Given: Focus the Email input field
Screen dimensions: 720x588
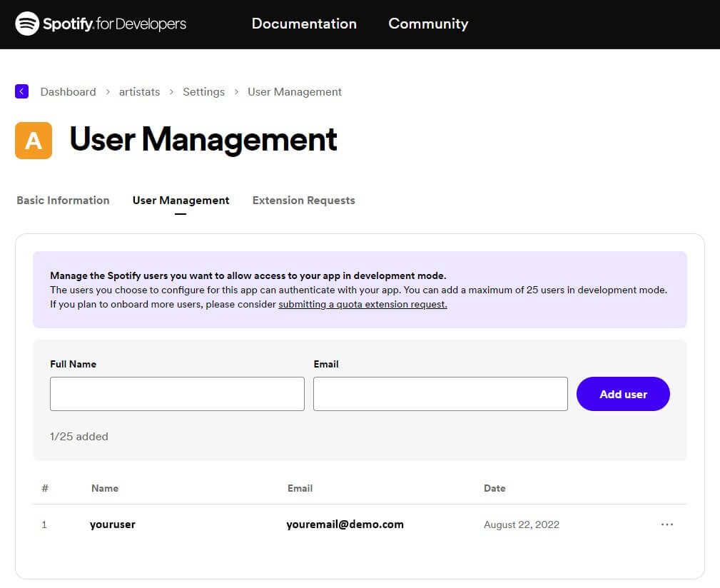Looking at the screenshot, I should click(x=440, y=394).
